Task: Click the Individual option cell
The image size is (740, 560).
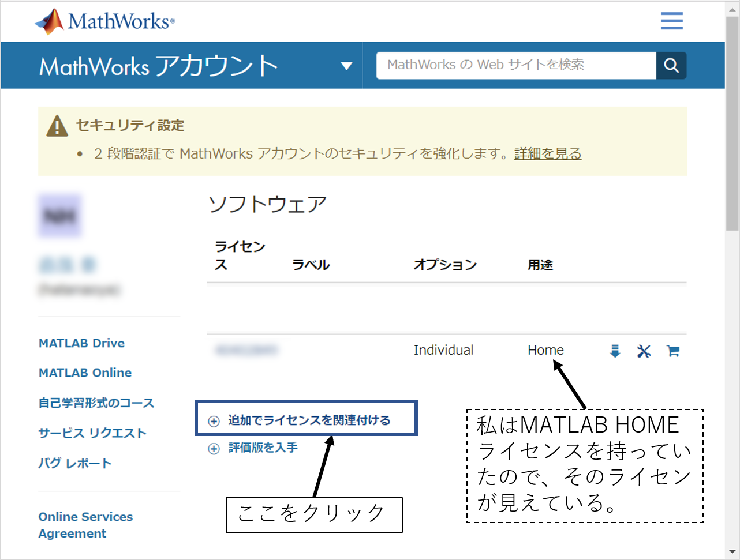Action: (443, 350)
